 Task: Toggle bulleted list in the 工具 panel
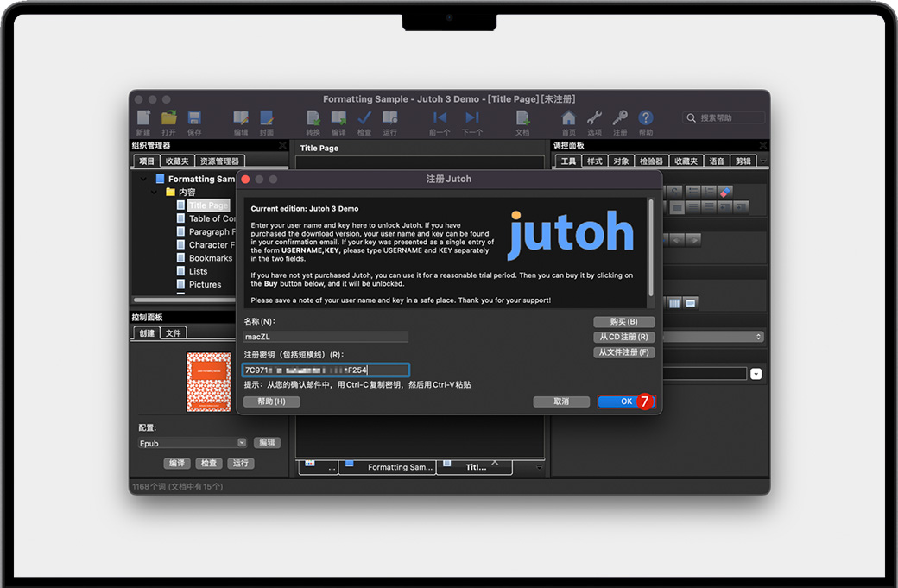(x=693, y=191)
